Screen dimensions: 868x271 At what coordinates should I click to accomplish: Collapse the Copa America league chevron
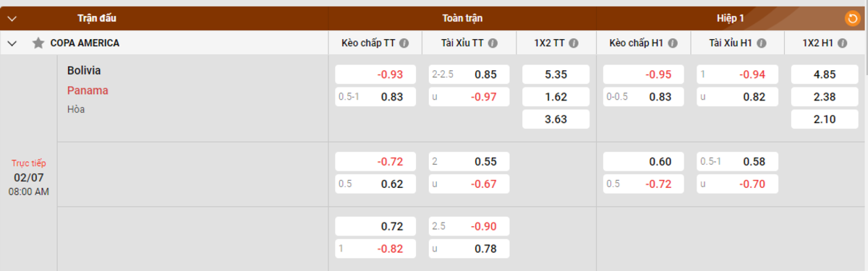point(12,43)
